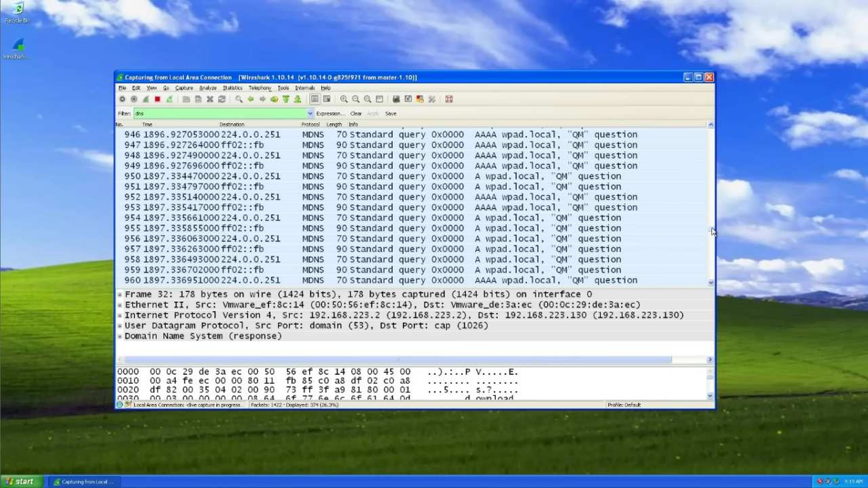Sort by the Length column header
The width and height of the screenshot is (868, 488).
pos(334,124)
